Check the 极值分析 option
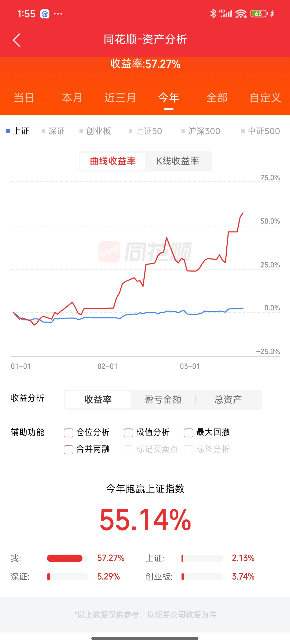Screen dimensions: 290x644 [x=128, y=433]
